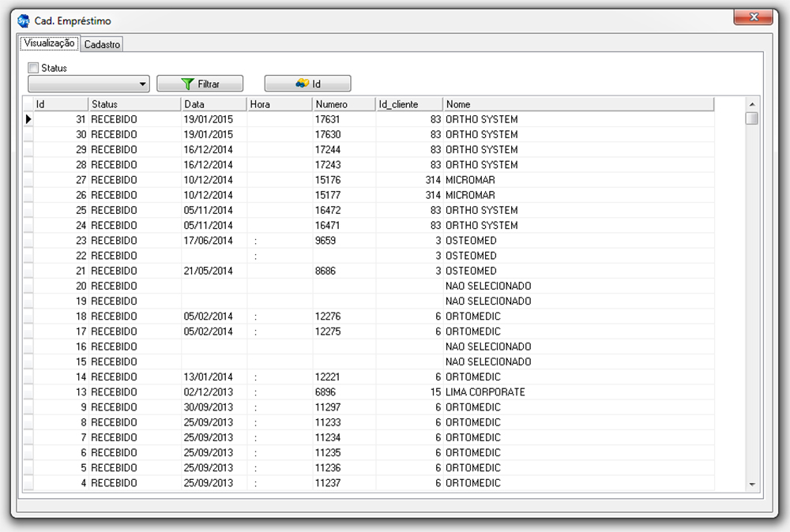Open the status filter dropdown

pos(142,84)
